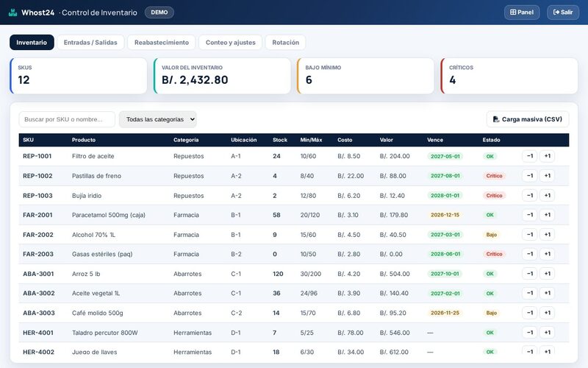Click category cell Herramientas in Taladro row

coord(193,333)
